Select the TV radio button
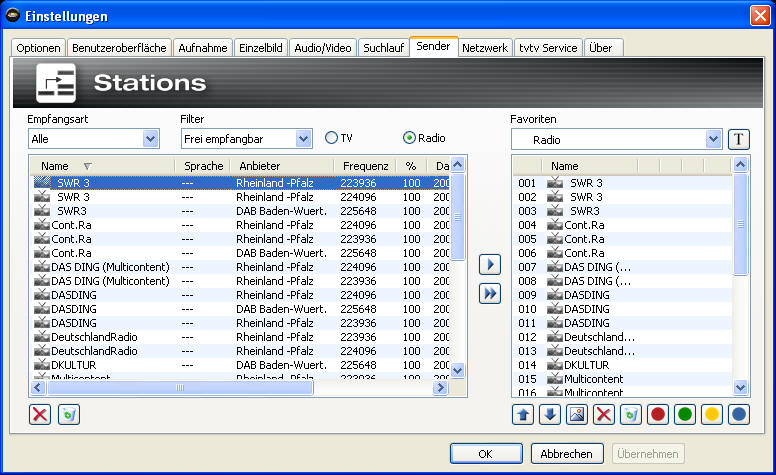The width and height of the screenshot is (776, 475). pos(332,138)
